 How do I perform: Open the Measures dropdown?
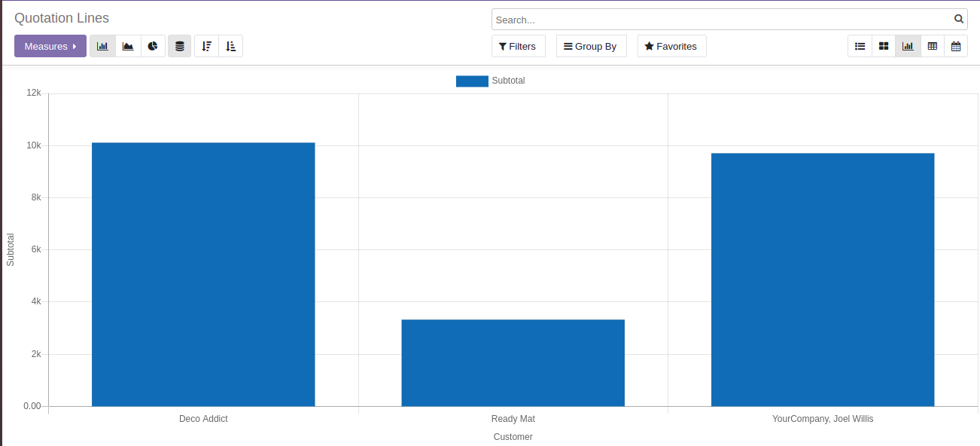tap(50, 46)
